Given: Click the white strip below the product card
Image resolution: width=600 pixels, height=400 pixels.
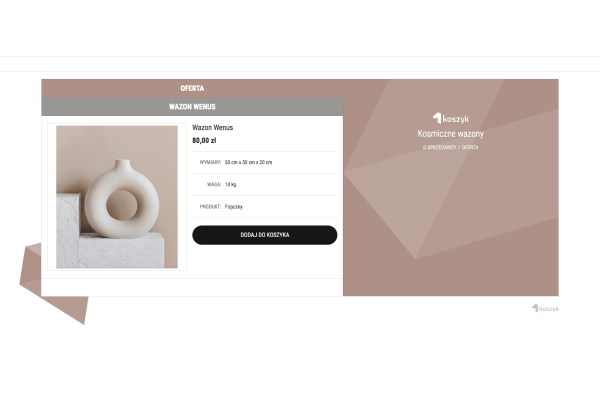Looking at the screenshot, I should click(x=192, y=287).
